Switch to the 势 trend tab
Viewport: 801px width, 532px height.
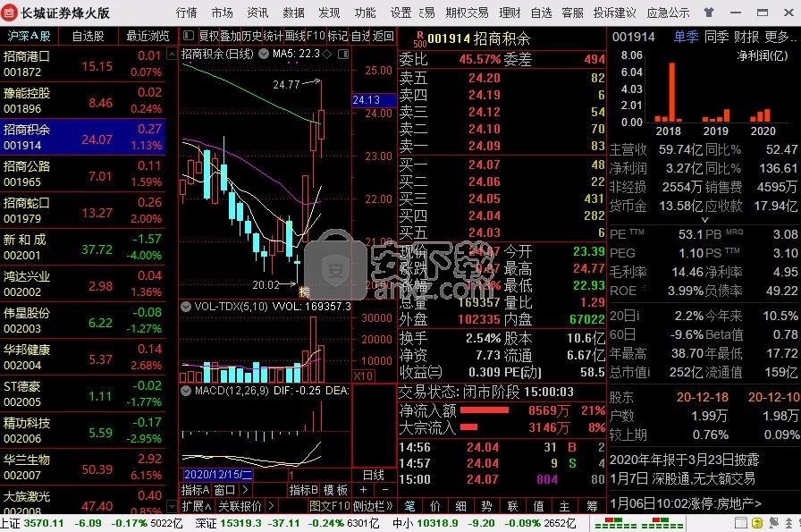(487, 506)
